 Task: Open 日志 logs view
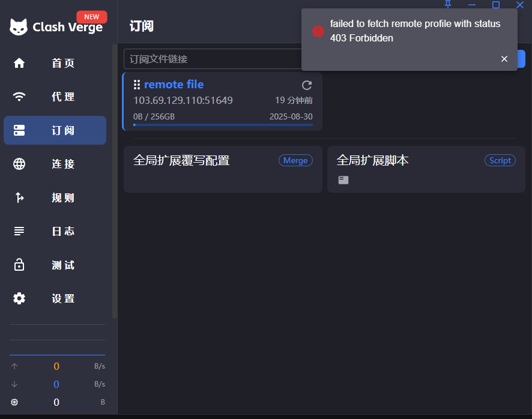(x=55, y=231)
